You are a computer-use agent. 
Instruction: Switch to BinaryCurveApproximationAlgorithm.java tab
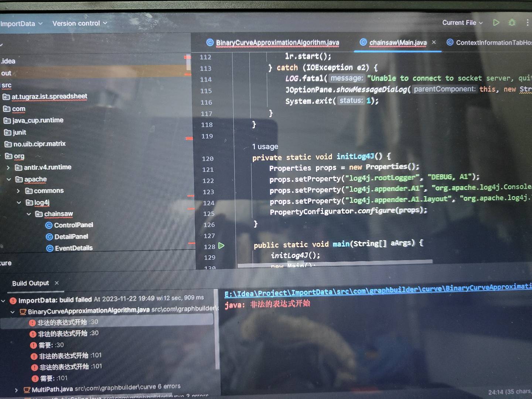[277, 43]
